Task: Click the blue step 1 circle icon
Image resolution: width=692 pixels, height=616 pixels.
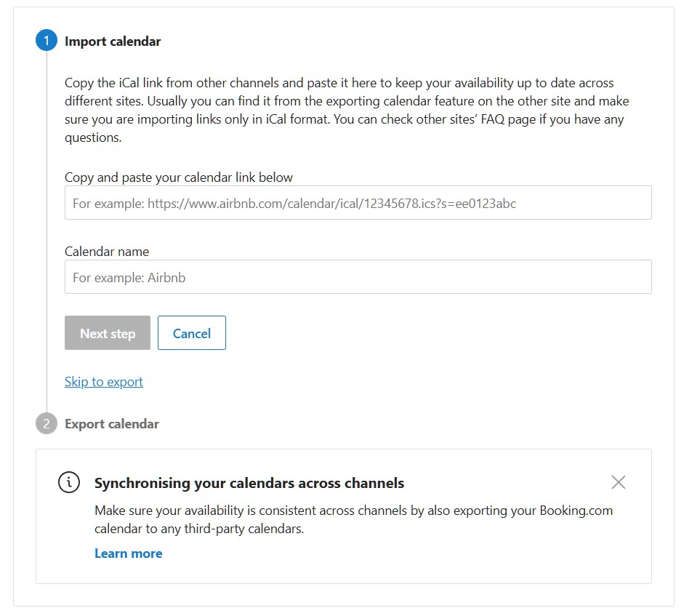Action: pos(47,41)
